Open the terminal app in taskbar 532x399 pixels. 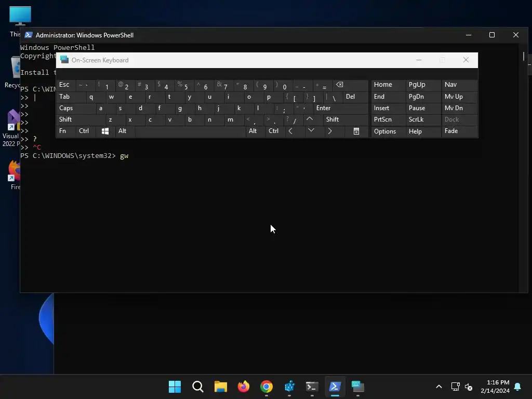pyautogui.click(x=312, y=387)
